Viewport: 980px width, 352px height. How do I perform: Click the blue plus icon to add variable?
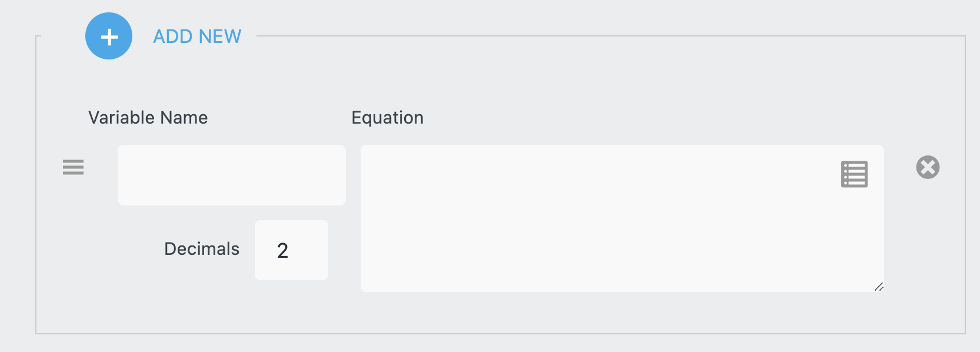tap(109, 36)
